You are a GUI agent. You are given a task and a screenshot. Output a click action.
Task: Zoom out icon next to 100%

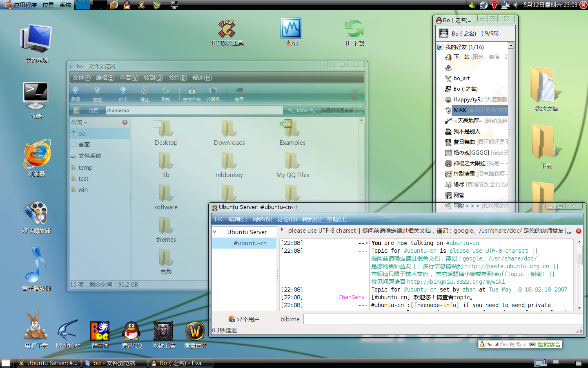pos(291,110)
